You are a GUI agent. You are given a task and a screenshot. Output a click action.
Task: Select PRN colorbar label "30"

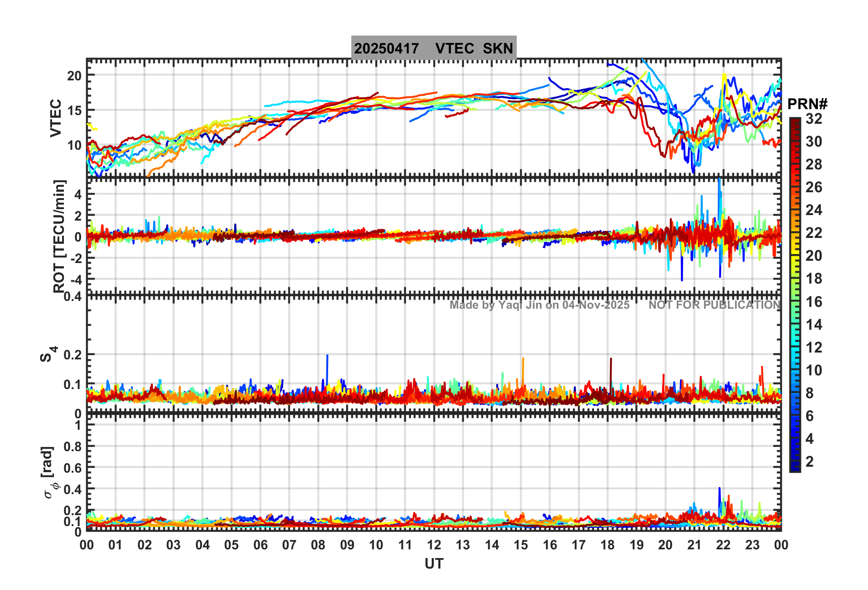814,142
